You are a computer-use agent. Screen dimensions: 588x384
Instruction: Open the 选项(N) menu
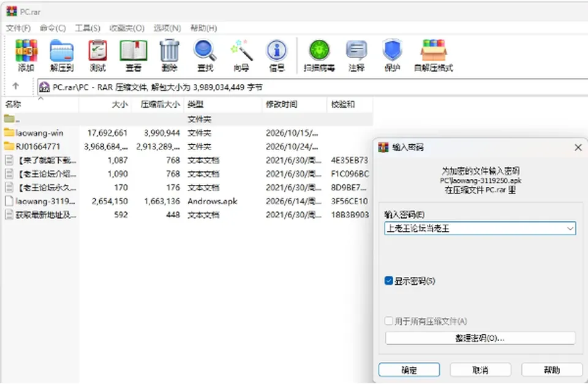167,28
